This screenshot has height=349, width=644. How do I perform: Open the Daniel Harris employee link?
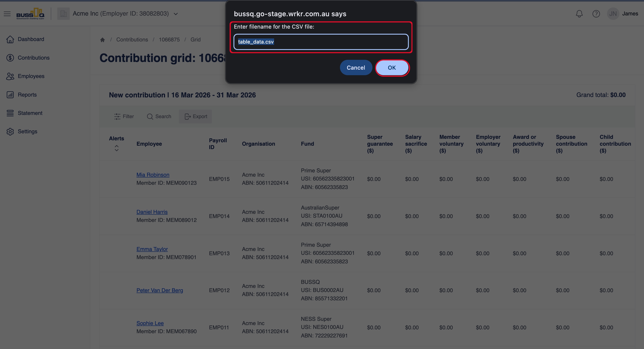coord(152,212)
